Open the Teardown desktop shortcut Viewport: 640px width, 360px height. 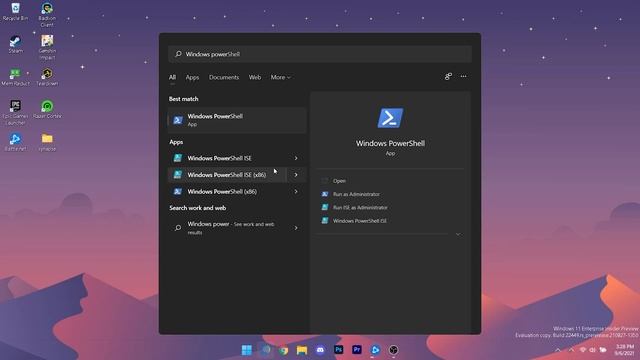coord(47,77)
